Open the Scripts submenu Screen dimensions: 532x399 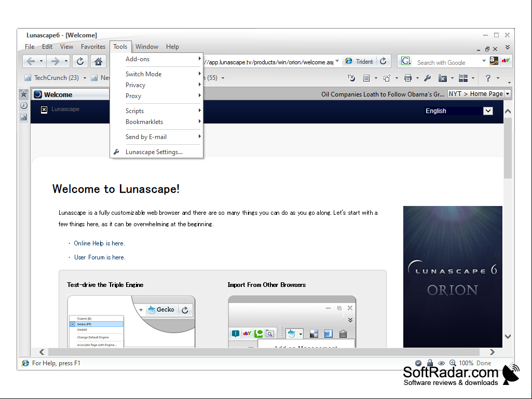point(156,111)
